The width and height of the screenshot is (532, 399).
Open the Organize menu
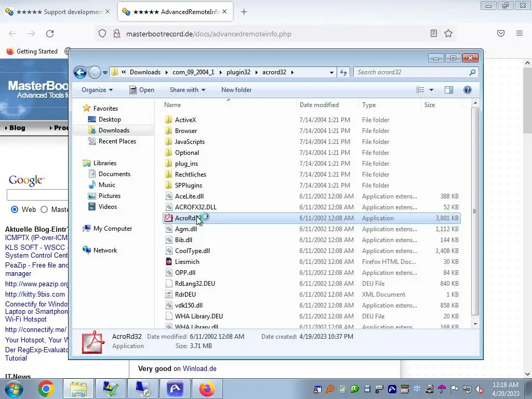pos(97,90)
